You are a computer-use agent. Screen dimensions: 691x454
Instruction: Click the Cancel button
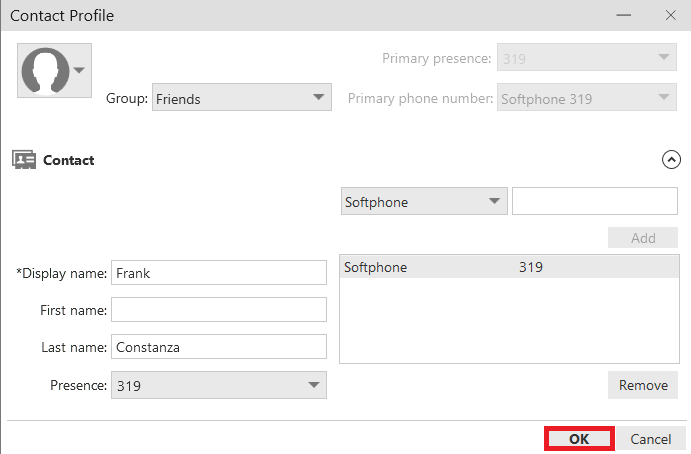(651, 439)
